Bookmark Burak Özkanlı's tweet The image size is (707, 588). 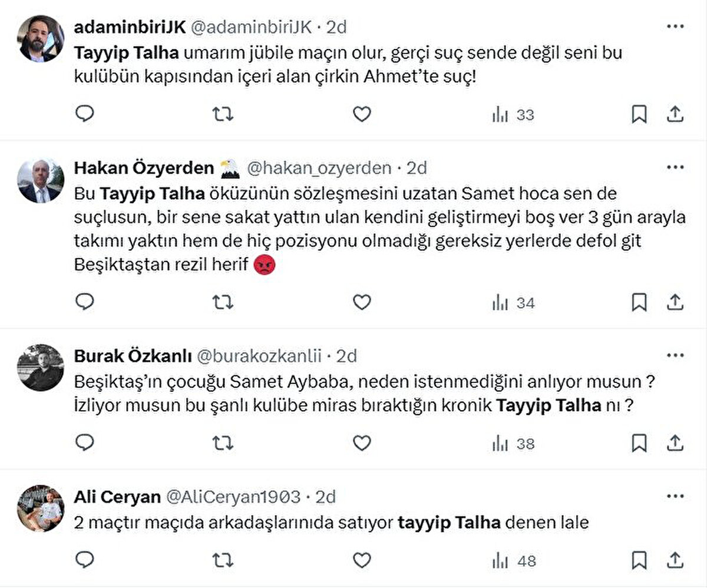click(x=639, y=443)
